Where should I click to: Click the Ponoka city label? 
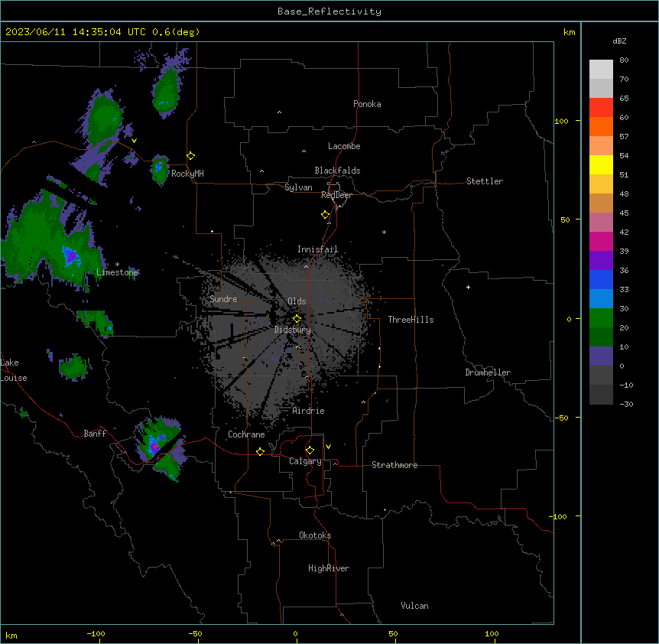[x=367, y=104]
